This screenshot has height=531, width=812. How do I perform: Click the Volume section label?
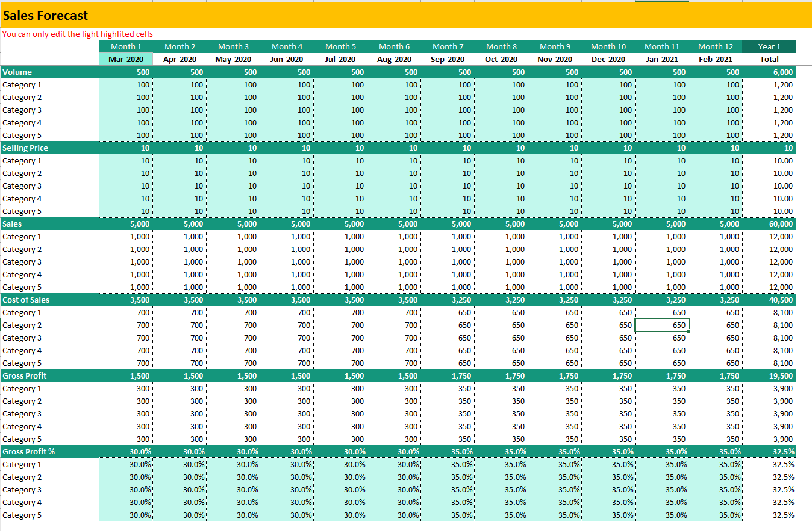click(49, 72)
